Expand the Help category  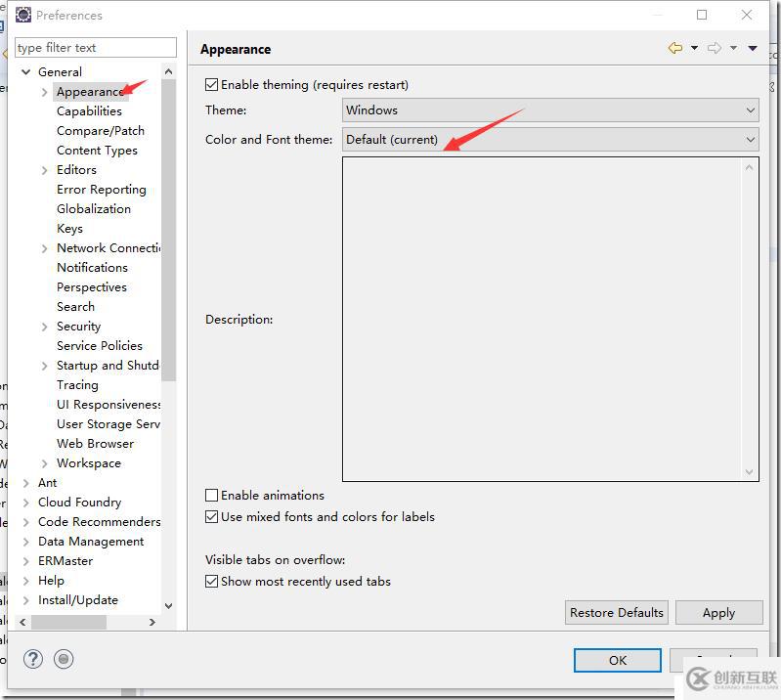point(25,581)
